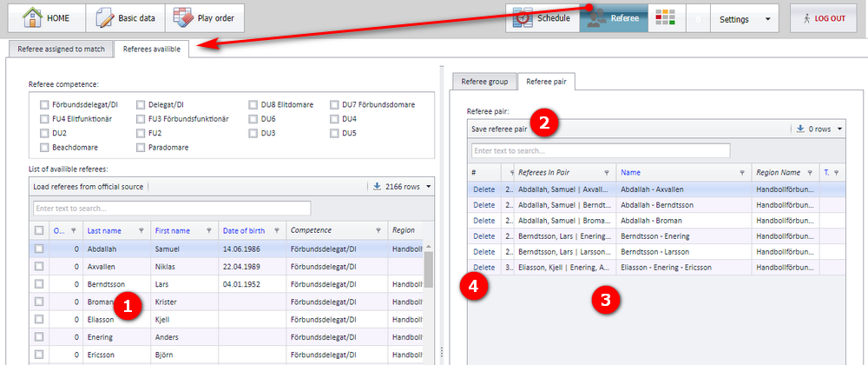Go to the HOME page

(47, 18)
